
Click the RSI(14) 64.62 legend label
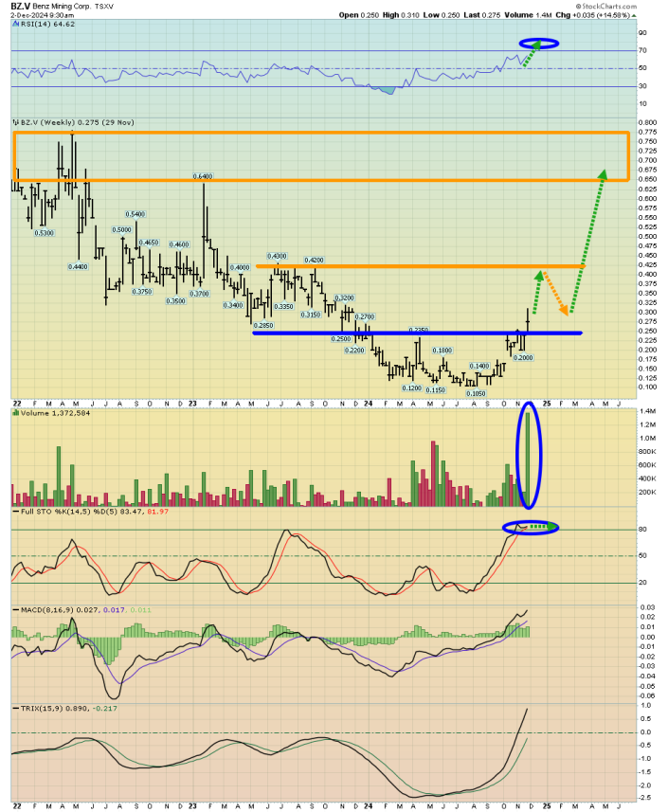(x=45, y=25)
